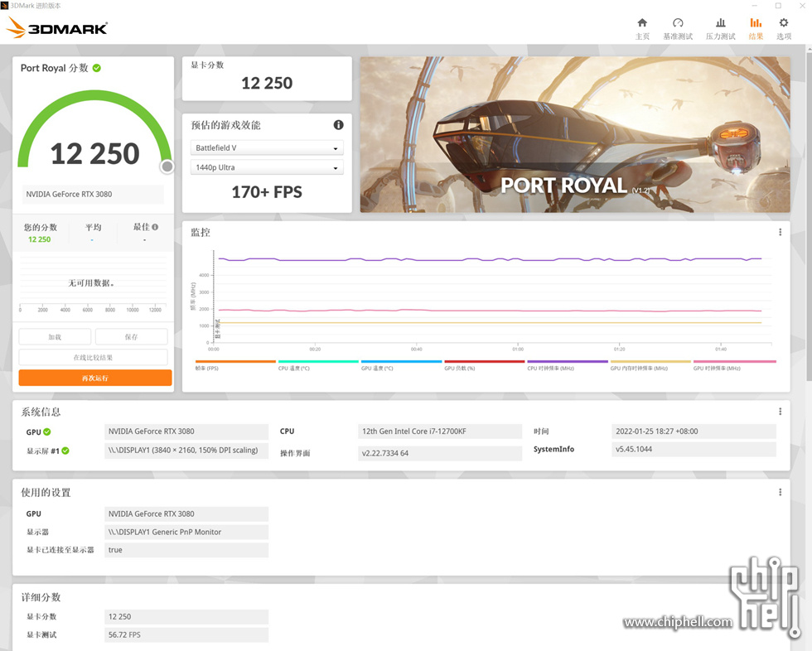Click NVIDIA GeForce RTX 3080 under gauge
Screen dimensions: 812x651
coord(92,194)
